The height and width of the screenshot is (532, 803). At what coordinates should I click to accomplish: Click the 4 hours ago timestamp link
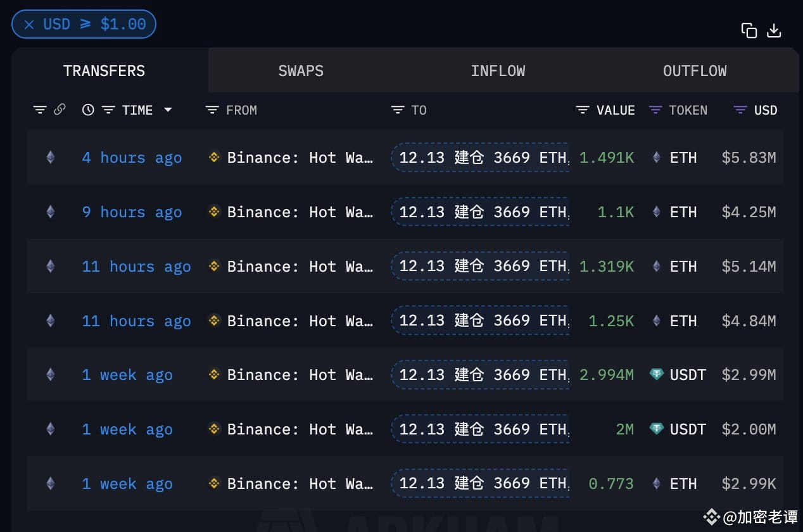point(131,158)
